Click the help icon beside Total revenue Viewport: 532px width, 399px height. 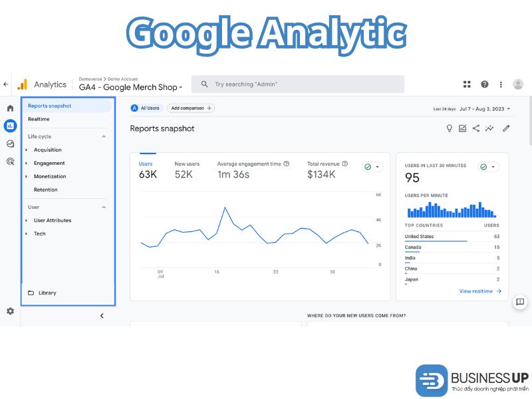344,164
